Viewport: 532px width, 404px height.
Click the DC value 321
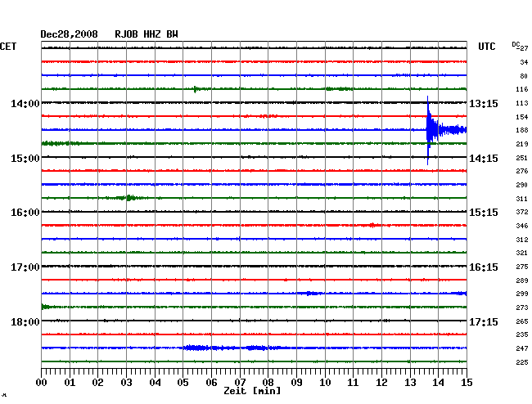(x=522, y=253)
